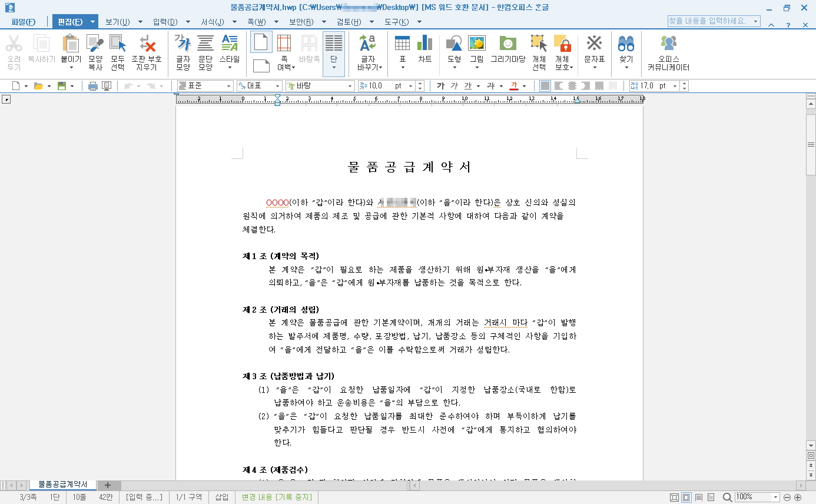Click the 쪽 여백 page margin icon
Image resolution: width=816 pixels, height=504 pixels.
click(284, 44)
